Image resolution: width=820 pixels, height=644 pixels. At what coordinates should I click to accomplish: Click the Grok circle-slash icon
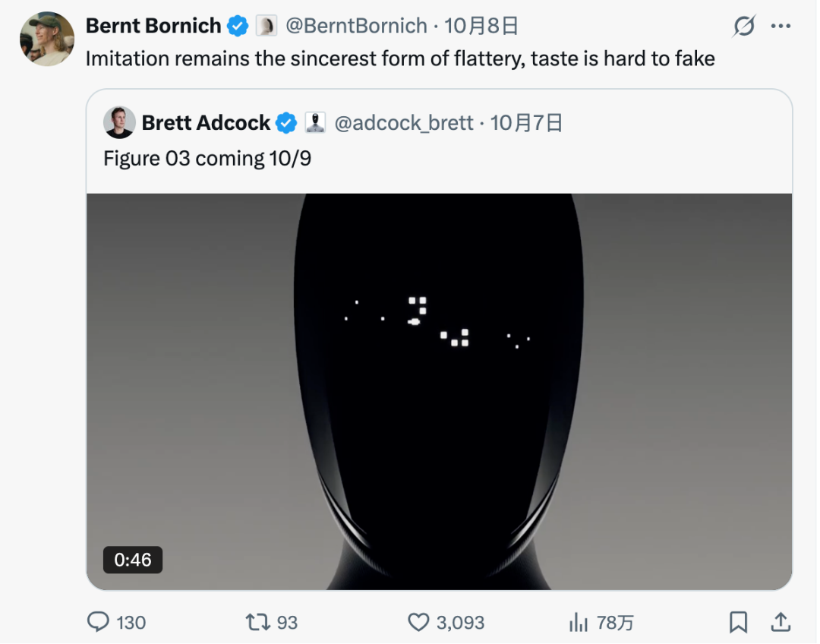click(x=743, y=27)
